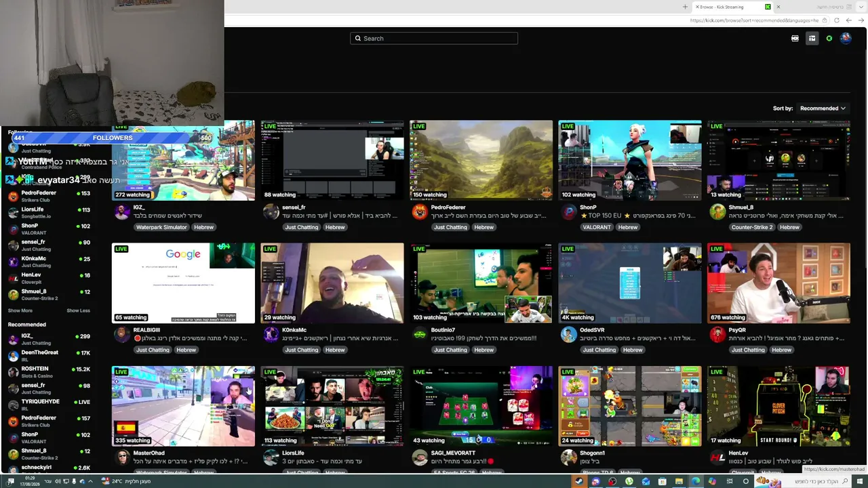Screen dimensions: 868x488
Task: Click K0nkaMc avatar under its stream card
Action: [271, 334]
